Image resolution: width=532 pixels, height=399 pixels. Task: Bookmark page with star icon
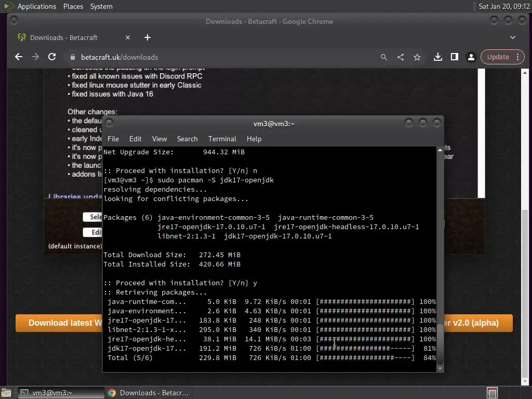click(417, 57)
